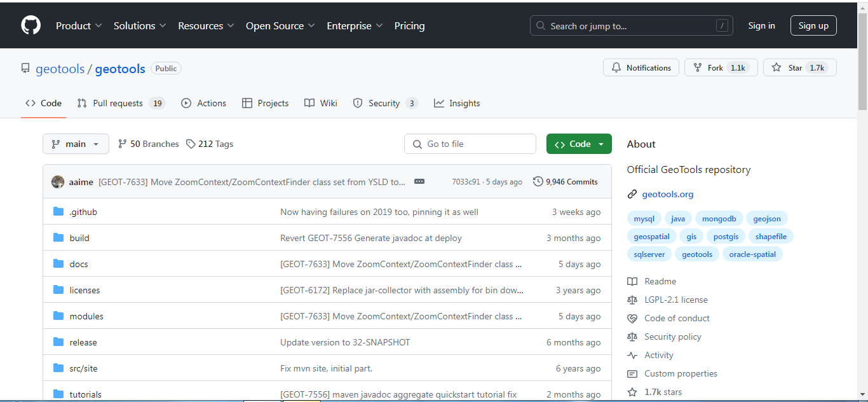The height and width of the screenshot is (402, 868).
Task: Click the Custom properties icon
Action: (632, 374)
